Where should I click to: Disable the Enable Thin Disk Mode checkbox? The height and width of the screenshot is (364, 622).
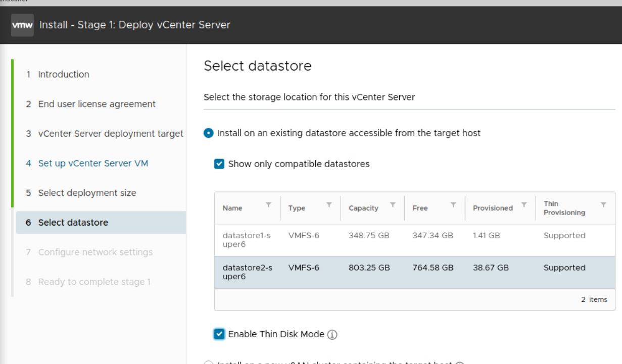click(x=219, y=334)
